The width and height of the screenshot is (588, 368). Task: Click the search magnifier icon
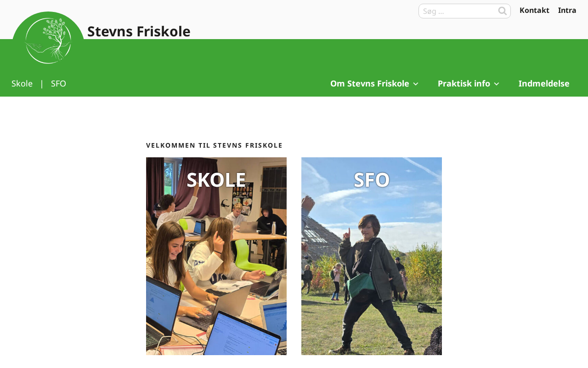click(503, 11)
